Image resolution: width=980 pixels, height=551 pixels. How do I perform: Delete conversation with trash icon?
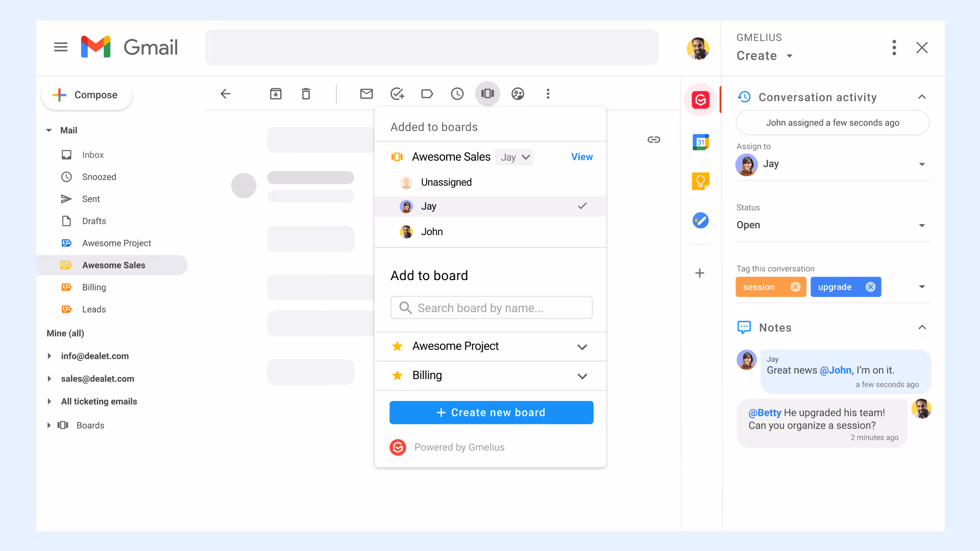(306, 94)
